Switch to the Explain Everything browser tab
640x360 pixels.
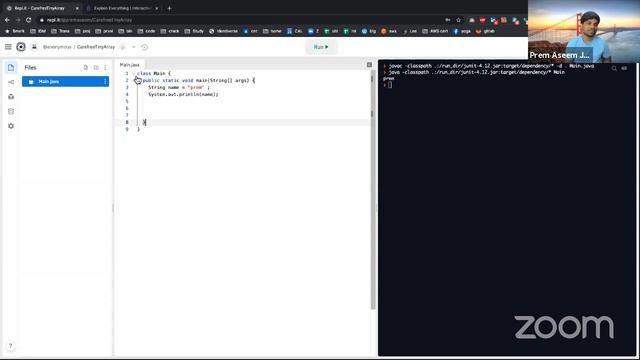tap(122, 8)
